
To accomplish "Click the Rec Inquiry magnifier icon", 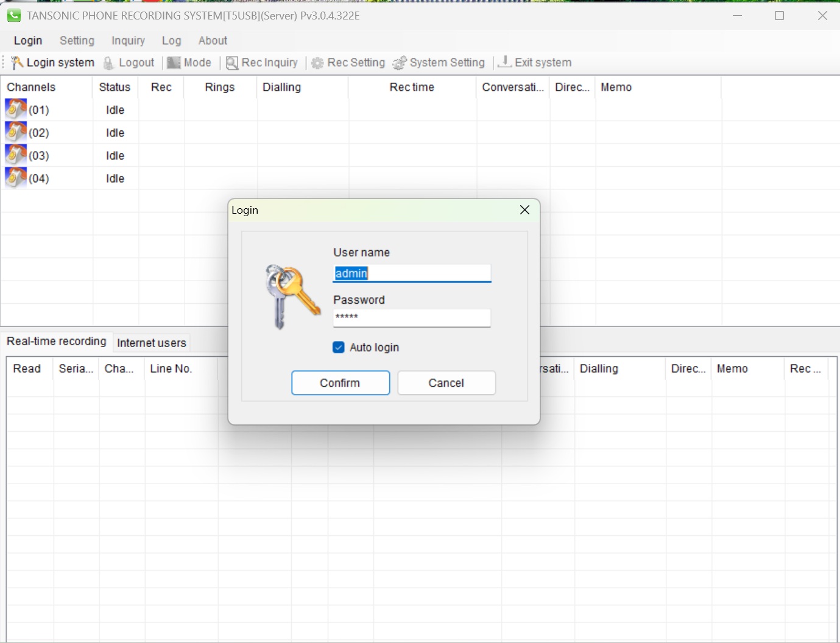I will click(x=232, y=63).
